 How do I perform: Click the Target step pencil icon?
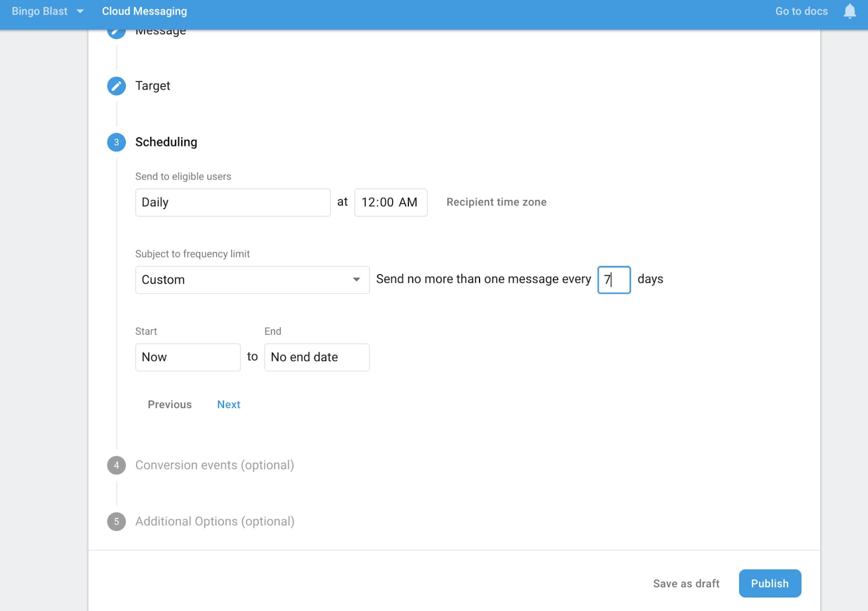116,86
